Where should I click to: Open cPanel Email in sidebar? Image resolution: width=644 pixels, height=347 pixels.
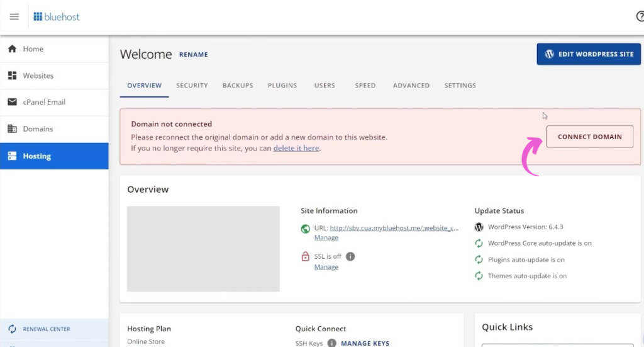click(x=54, y=102)
